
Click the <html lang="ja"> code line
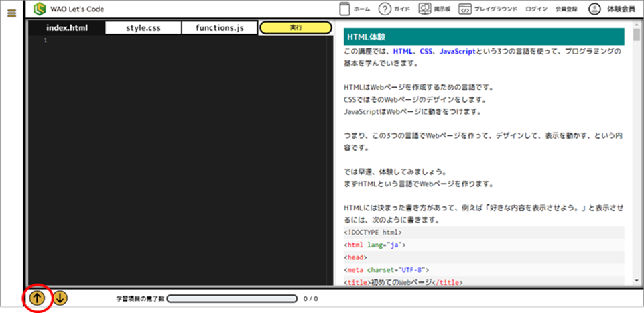tap(484, 245)
